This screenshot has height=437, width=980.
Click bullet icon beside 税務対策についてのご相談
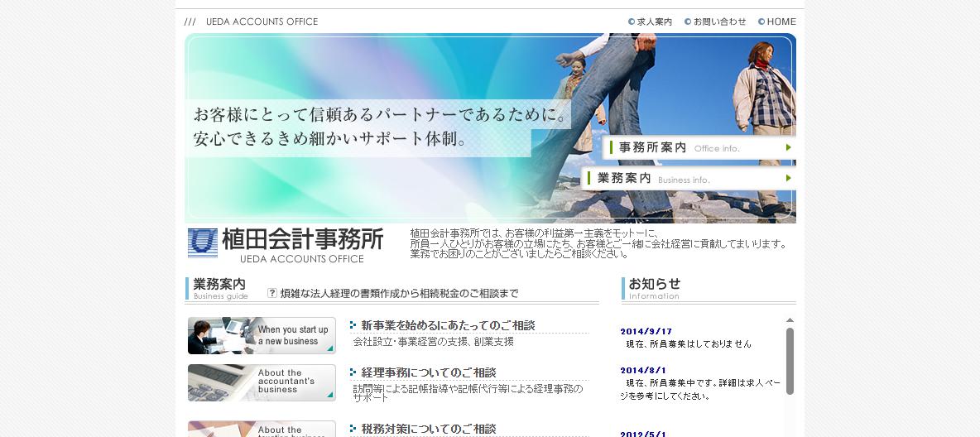click(x=353, y=428)
